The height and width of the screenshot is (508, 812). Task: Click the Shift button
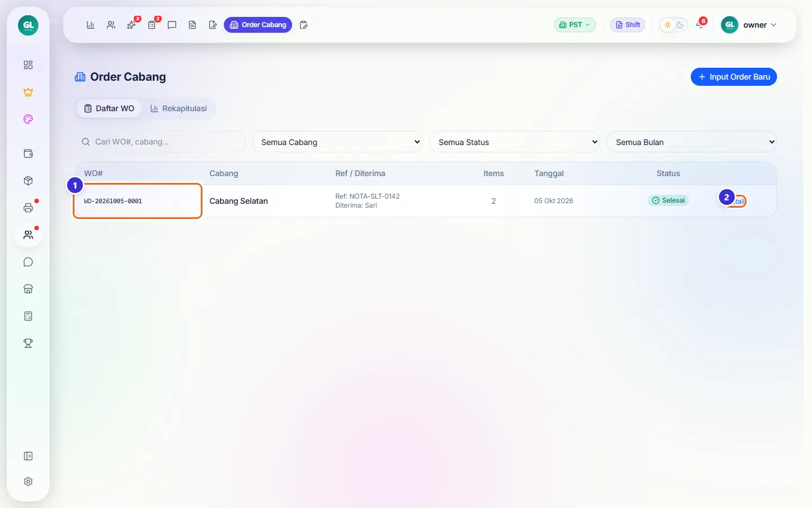coord(628,25)
